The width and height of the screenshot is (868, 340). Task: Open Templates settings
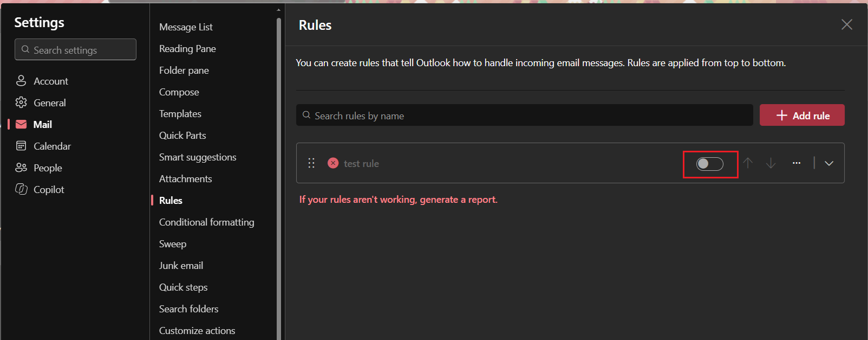coord(180,113)
